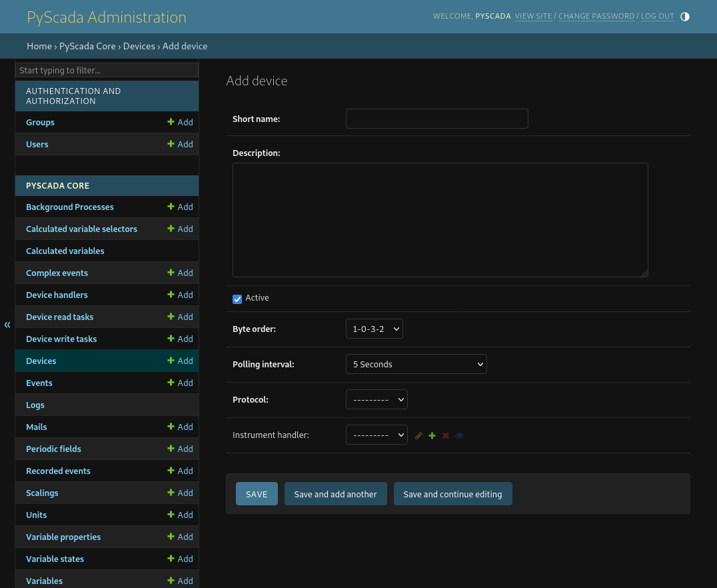Open Device read tasks list
This screenshot has height=588, width=717.
[x=59, y=317]
